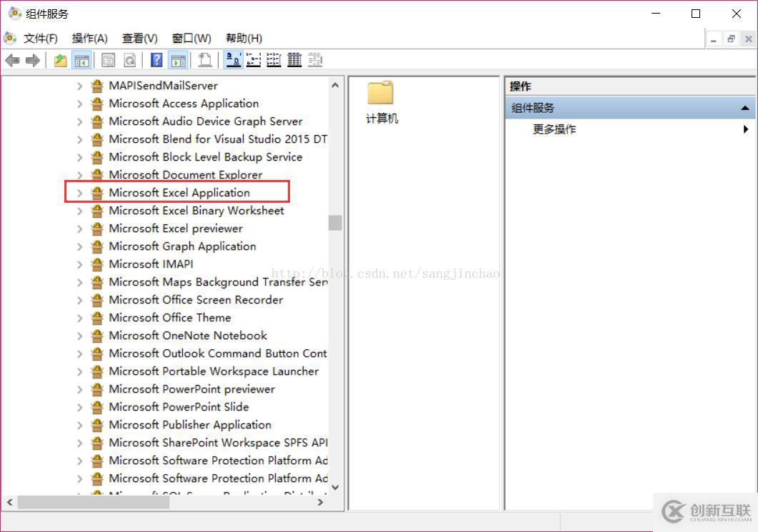Click the Microsoft Graph Application package icon
758x532 pixels.
(97, 246)
